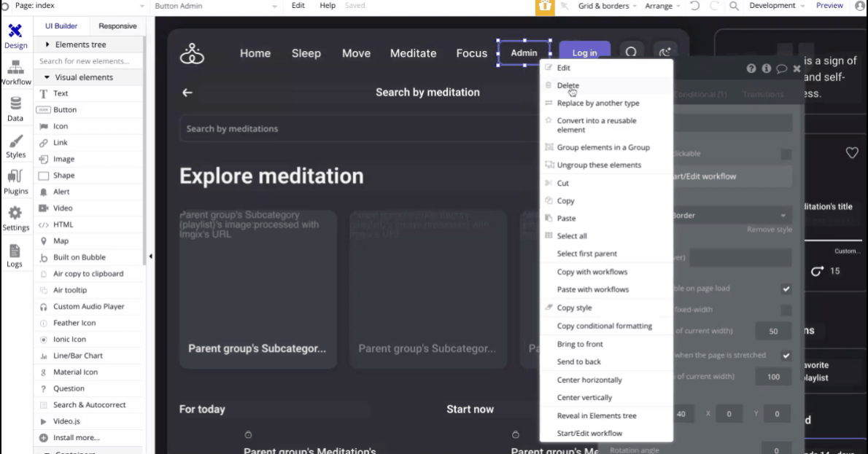Choose Delete from the context menu
Viewport: 868px width, 454px height.
(567, 85)
